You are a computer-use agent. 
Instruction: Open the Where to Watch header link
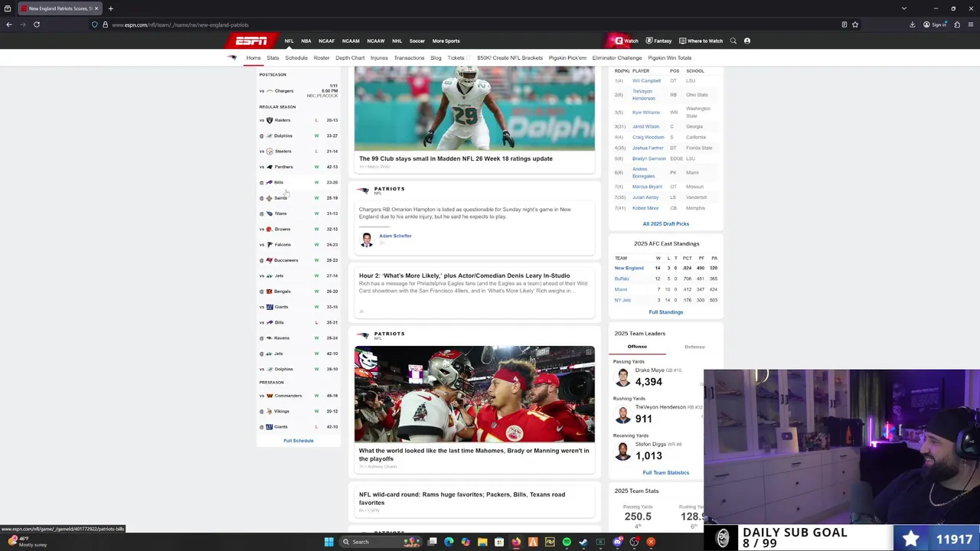pyautogui.click(x=701, y=41)
